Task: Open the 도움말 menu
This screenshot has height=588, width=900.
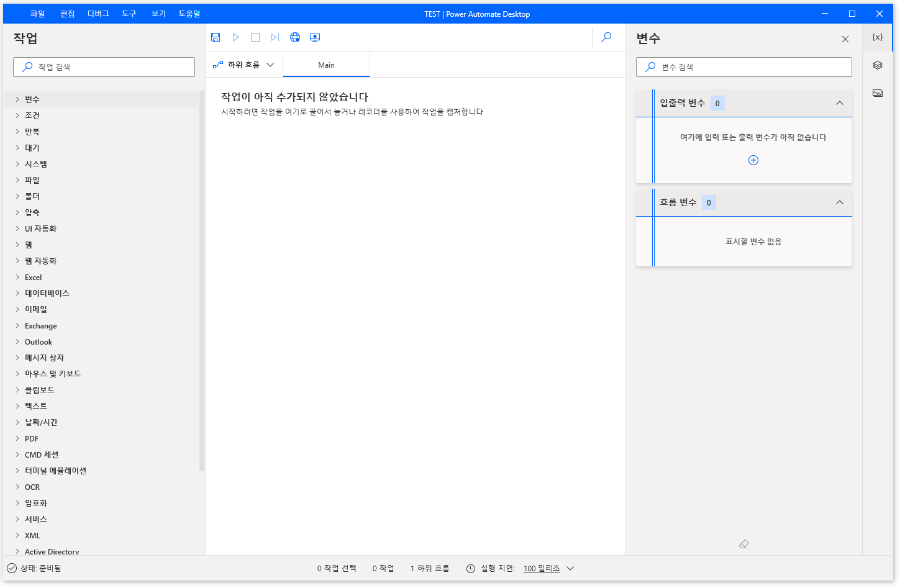Action: [189, 14]
